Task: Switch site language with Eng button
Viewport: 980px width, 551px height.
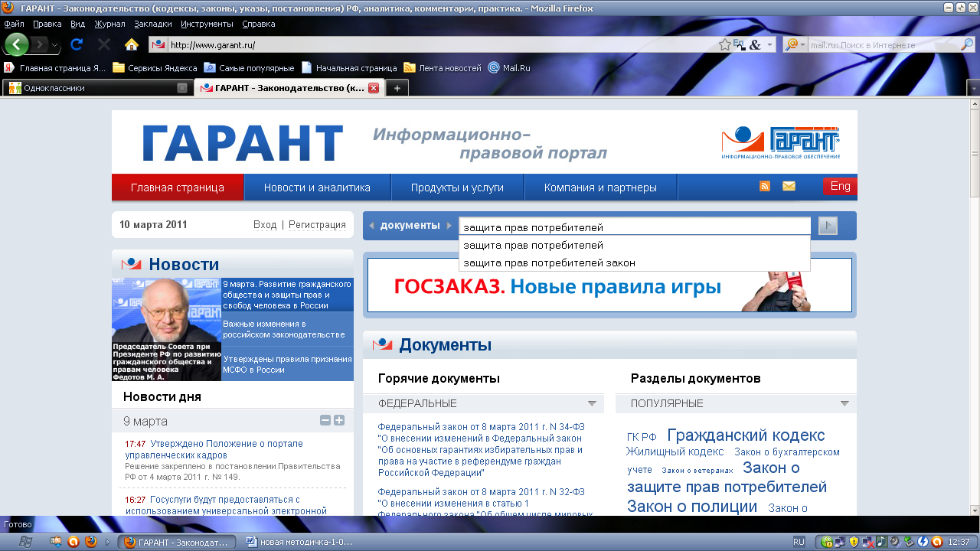Action: click(840, 186)
